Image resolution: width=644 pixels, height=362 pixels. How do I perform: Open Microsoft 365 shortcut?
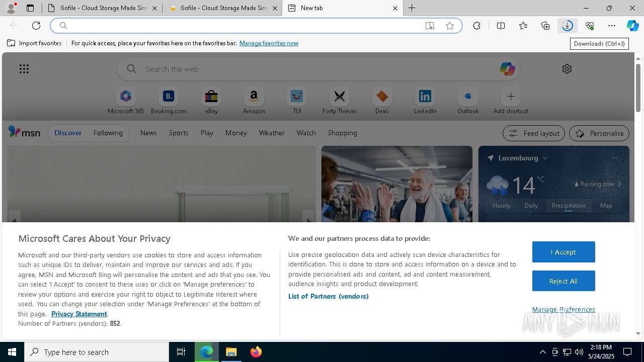[126, 101]
